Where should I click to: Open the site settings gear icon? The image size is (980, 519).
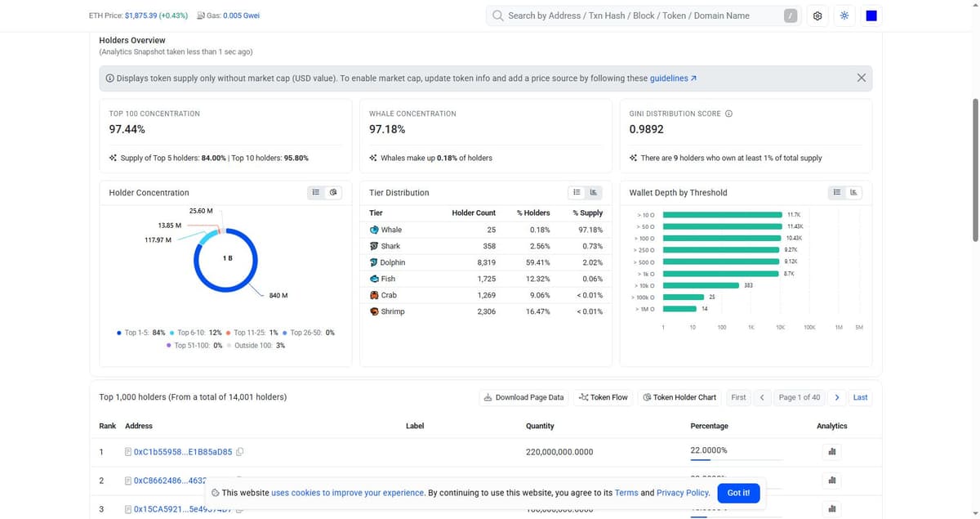tap(817, 16)
